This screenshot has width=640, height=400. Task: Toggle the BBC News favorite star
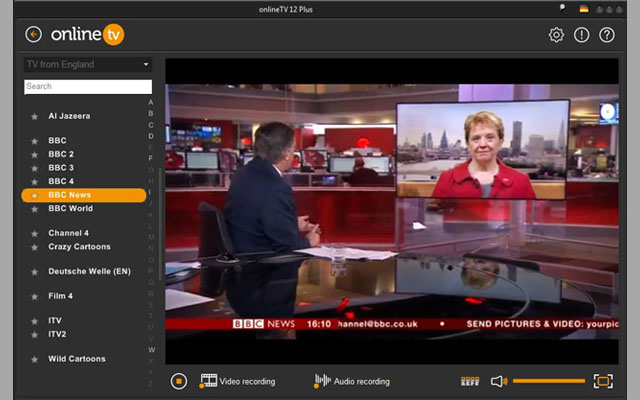click(x=35, y=196)
